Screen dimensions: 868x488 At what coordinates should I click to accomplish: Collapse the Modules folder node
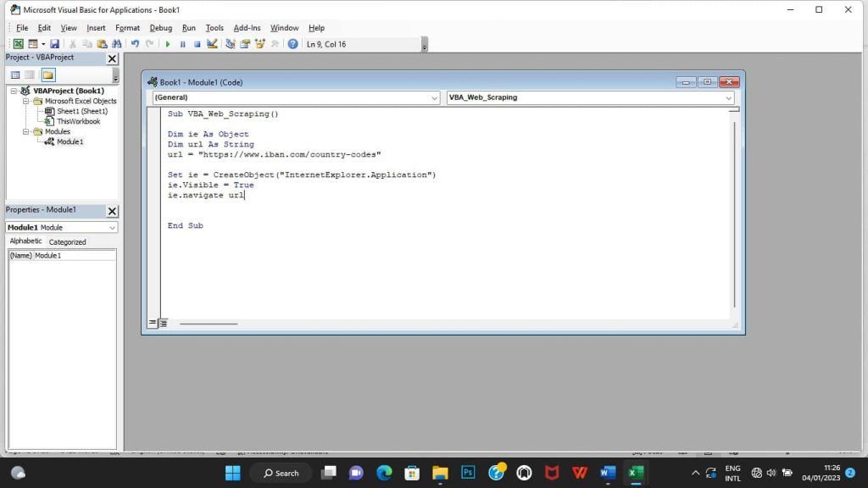(25, 131)
